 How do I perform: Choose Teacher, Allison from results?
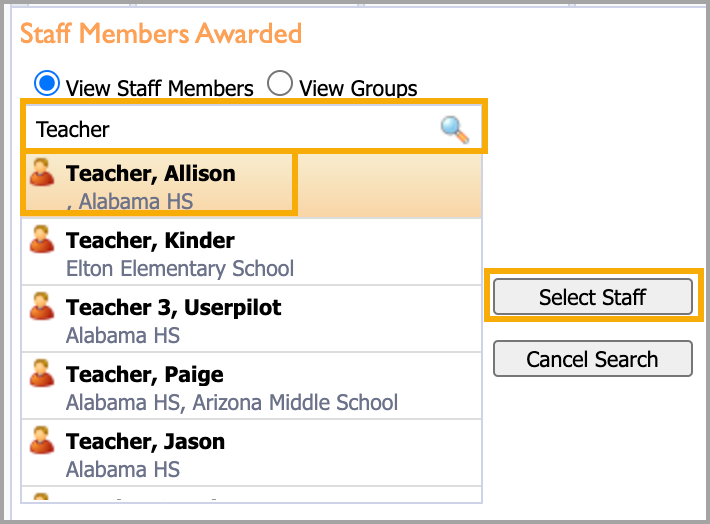coord(252,185)
